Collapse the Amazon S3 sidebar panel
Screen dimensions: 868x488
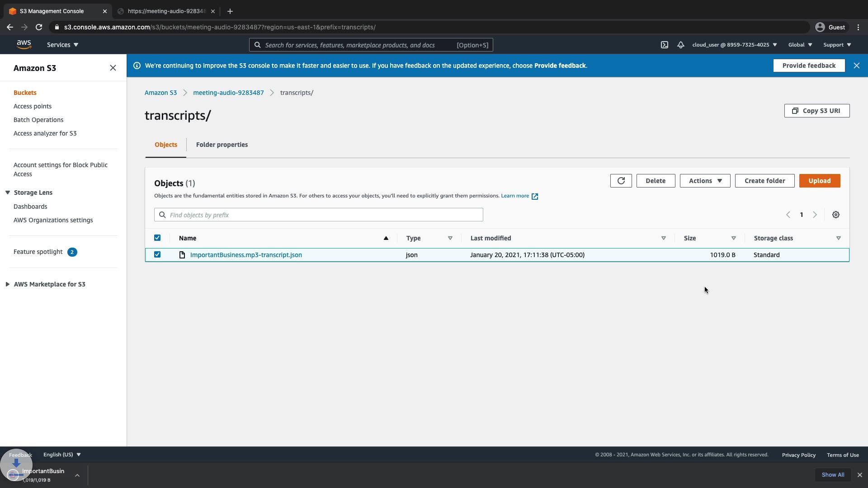point(113,68)
